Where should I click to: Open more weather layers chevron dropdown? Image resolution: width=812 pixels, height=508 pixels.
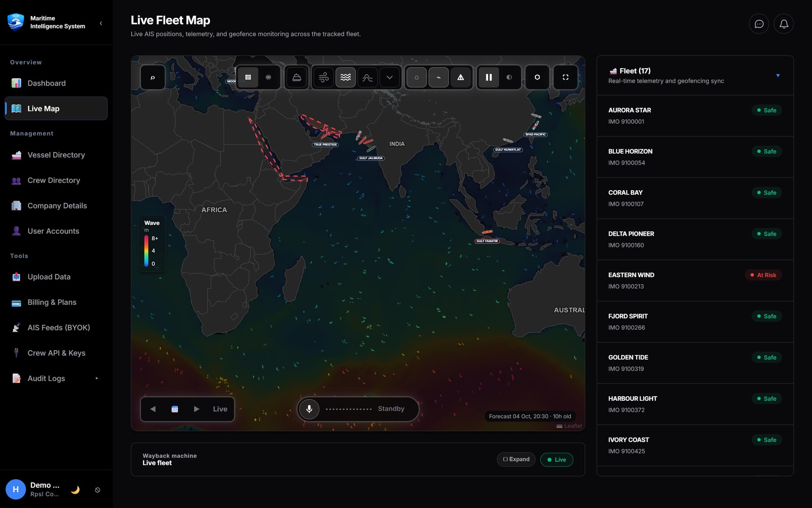point(389,77)
